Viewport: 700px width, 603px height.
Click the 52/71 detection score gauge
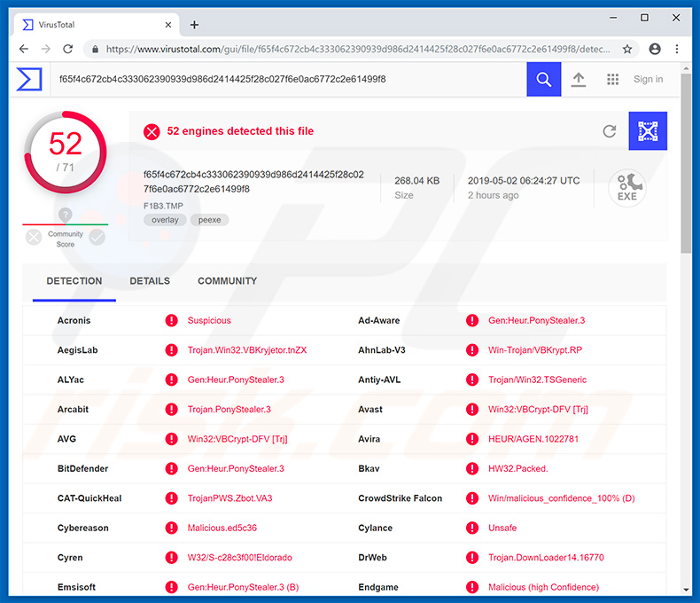66,152
